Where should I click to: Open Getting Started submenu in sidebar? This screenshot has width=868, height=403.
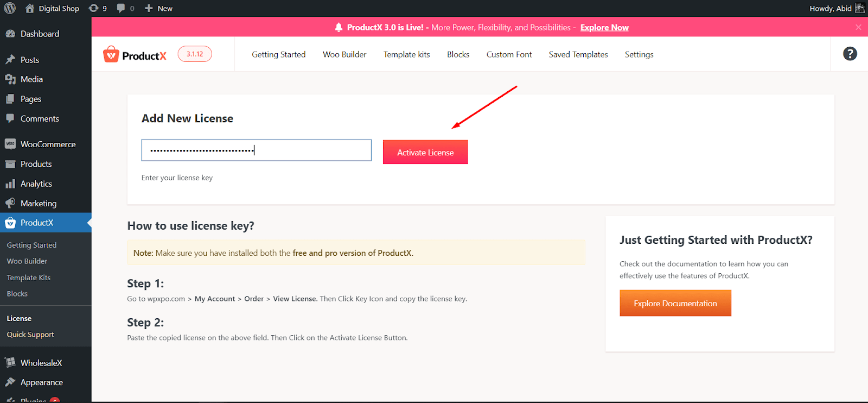(31, 245)
